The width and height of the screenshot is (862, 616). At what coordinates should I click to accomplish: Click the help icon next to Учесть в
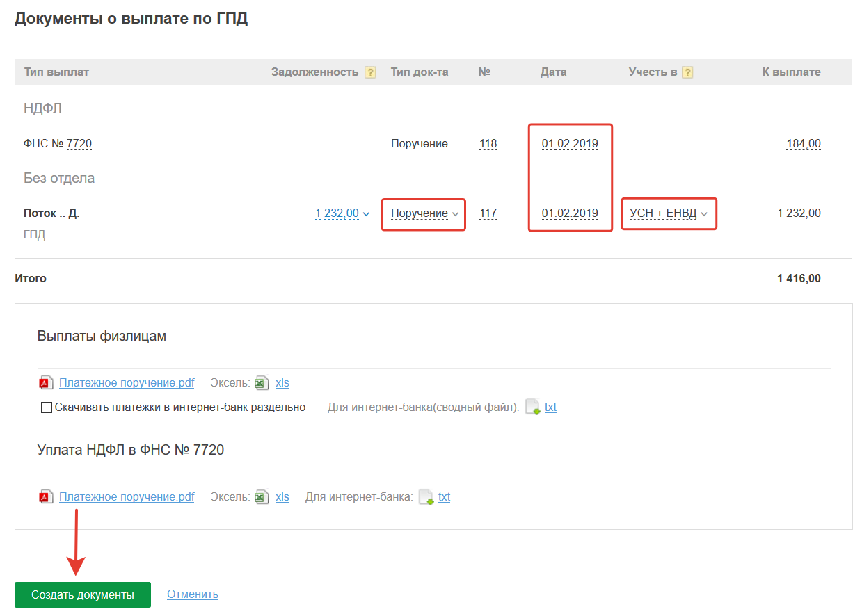(x=687, y=72)
